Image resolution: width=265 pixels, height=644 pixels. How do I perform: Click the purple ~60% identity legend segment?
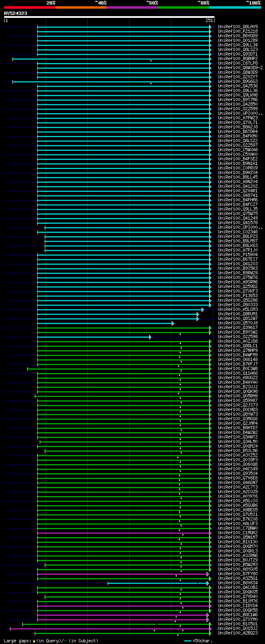(x=132, y=7)
